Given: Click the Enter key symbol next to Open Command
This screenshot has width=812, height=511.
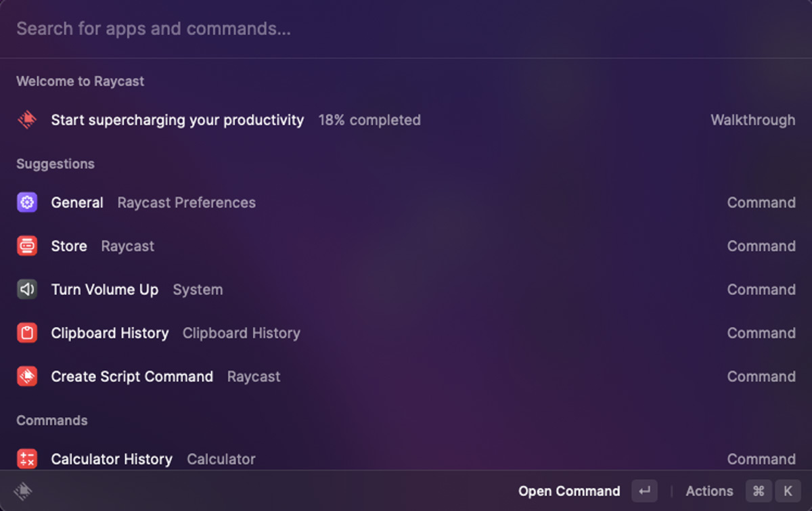Looking at the screenshot, I should coord(644,491).
